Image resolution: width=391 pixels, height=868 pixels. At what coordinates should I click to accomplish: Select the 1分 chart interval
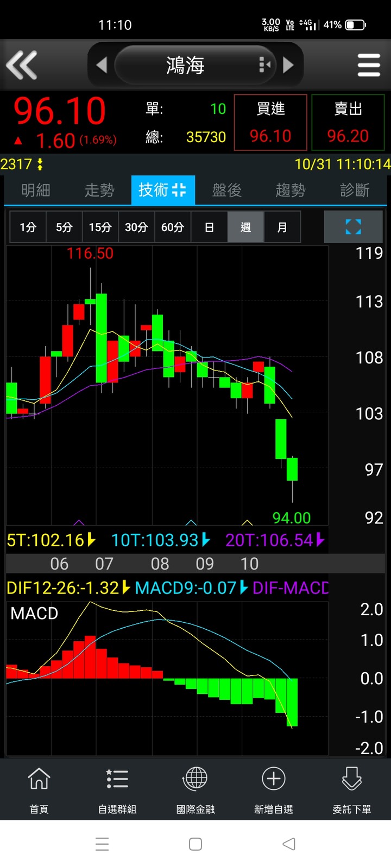pos(28,227)
